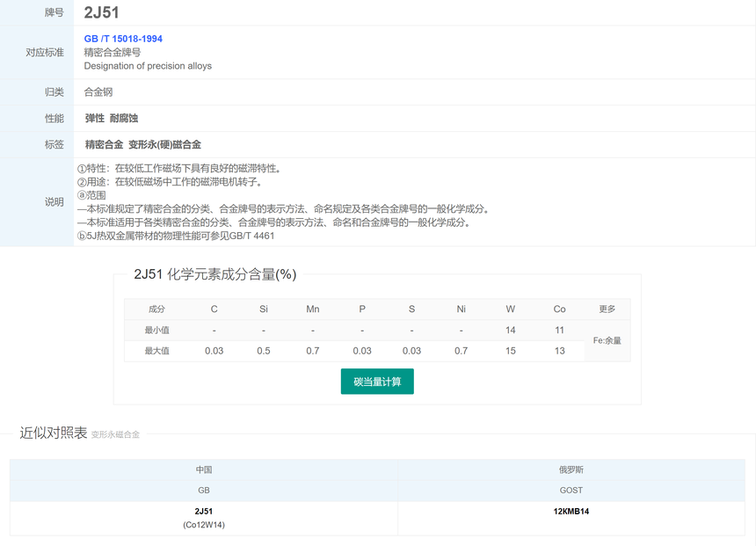Click the 最大值 row label
The height and width of the screenshot is (546, 756).
(x=156, y=351)
